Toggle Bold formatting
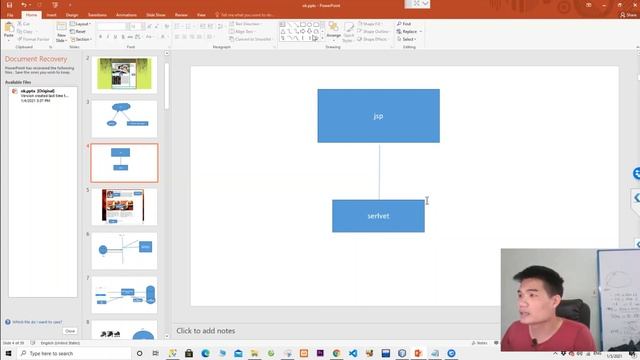 [100, 37]
